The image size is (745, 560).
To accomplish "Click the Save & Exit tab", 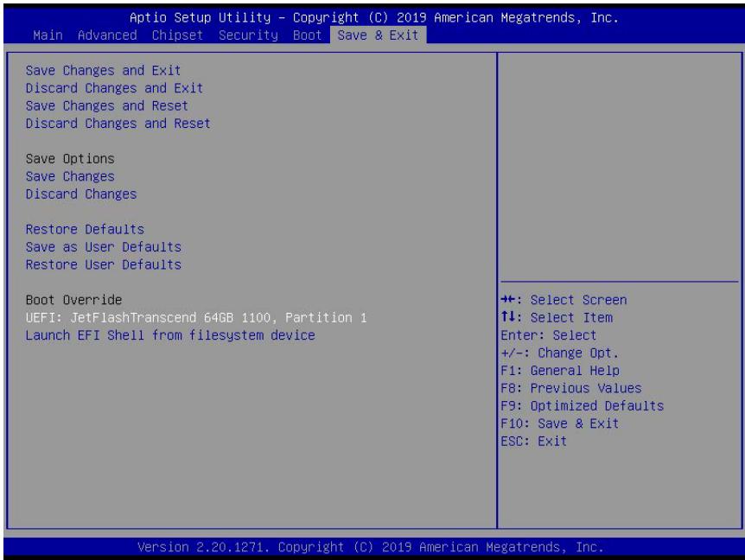I will click(x=379, y=35).
